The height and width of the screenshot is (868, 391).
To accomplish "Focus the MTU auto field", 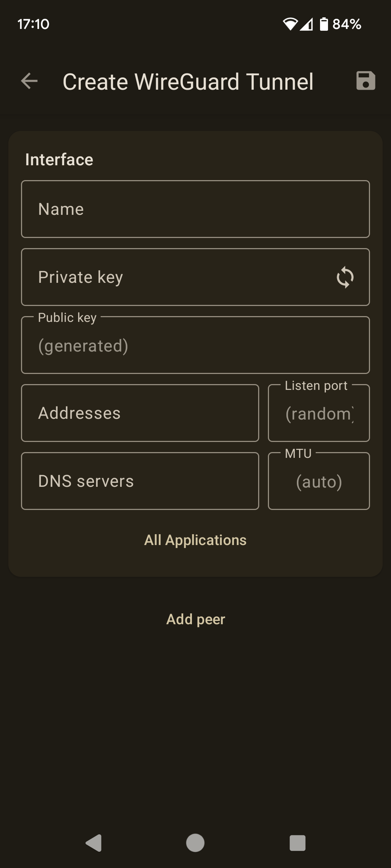I will pyautogui.click(x=319, y=481).
